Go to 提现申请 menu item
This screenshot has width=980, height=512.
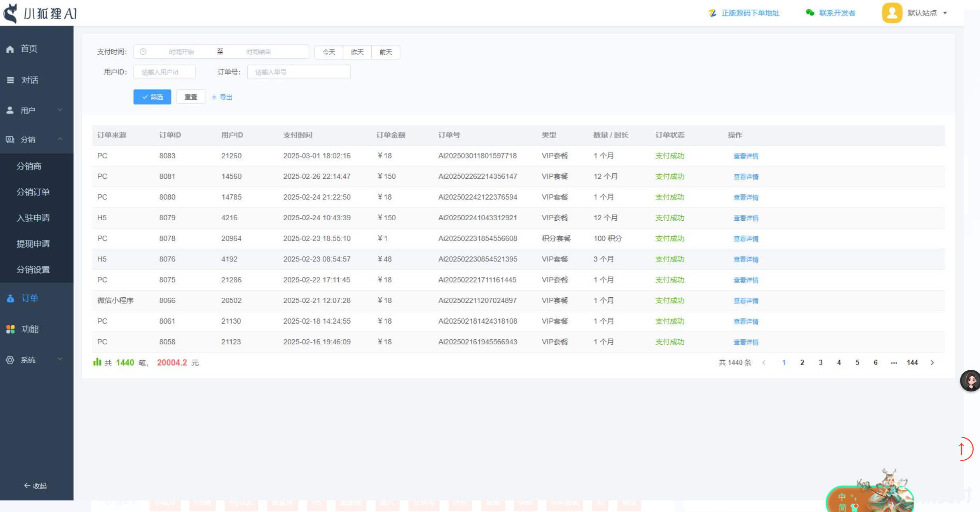point(33,243)
